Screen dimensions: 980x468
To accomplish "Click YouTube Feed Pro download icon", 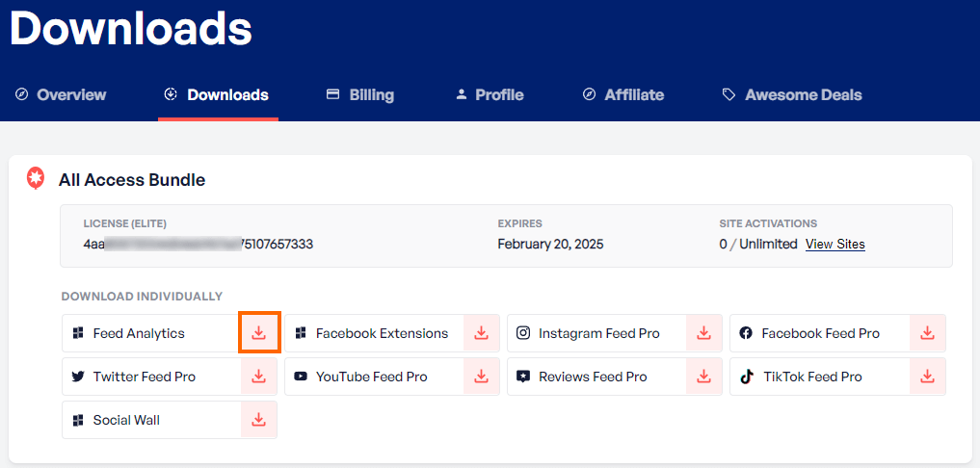I will click(481, 377).
